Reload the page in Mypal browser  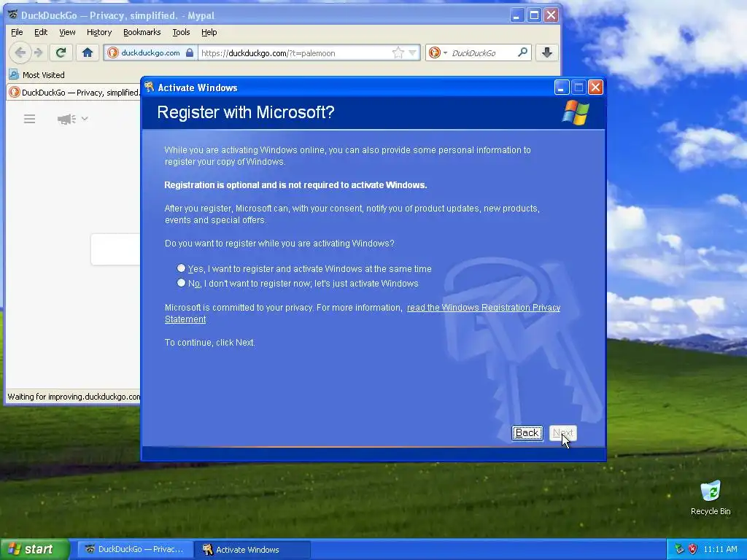tap(61, 52)
